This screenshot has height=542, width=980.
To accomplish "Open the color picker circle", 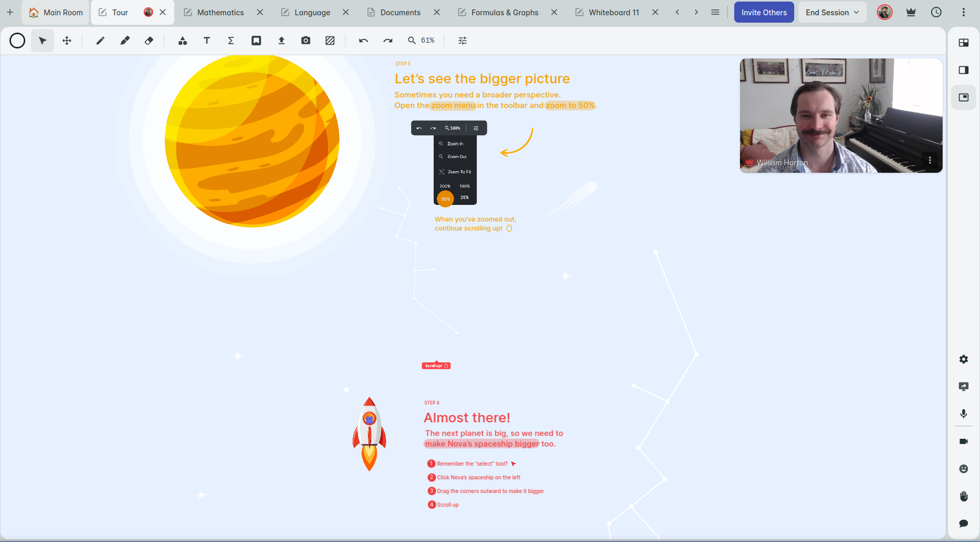I will point(17,41).
